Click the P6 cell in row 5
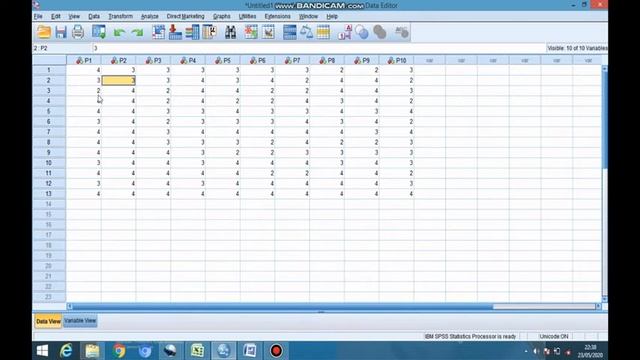This screenshot has height=360, width=640. pyautogui.click(x=258, y=111)
